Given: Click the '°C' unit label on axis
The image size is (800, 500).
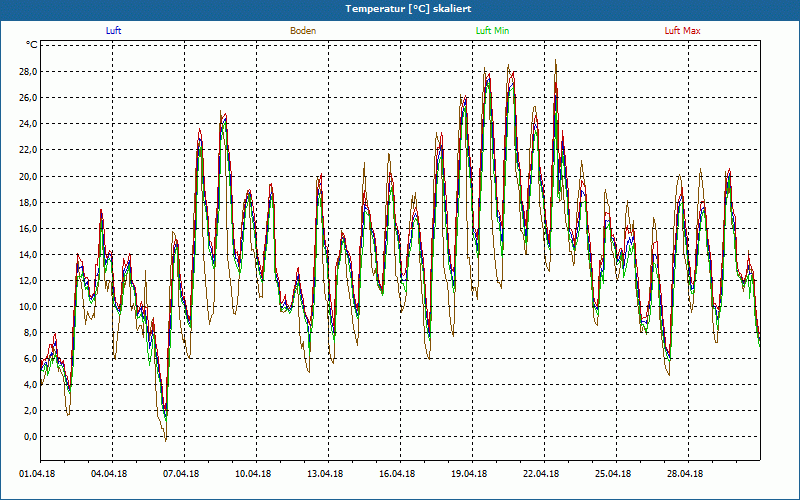Looking at the screenshot, I should pos(32,45).
